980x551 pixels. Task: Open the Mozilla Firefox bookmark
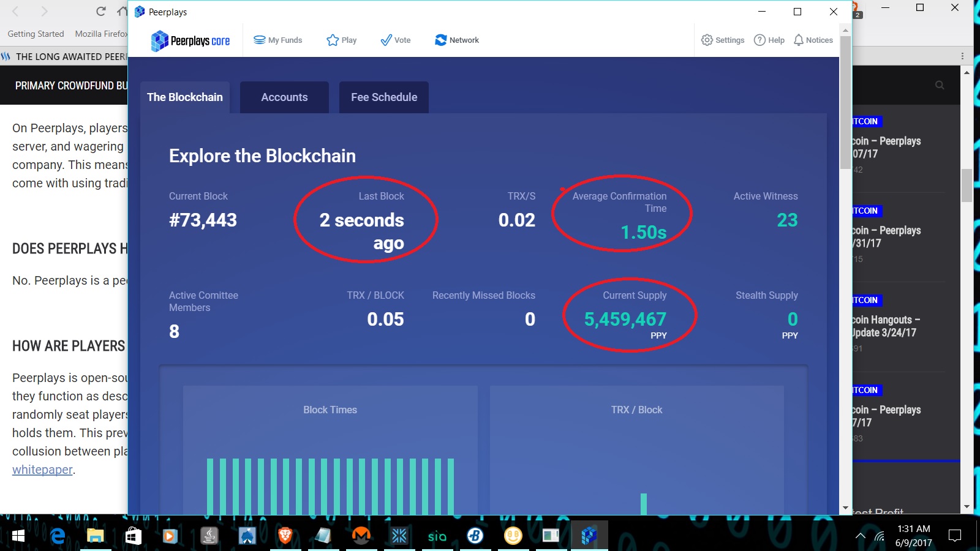tap(101, 34)
